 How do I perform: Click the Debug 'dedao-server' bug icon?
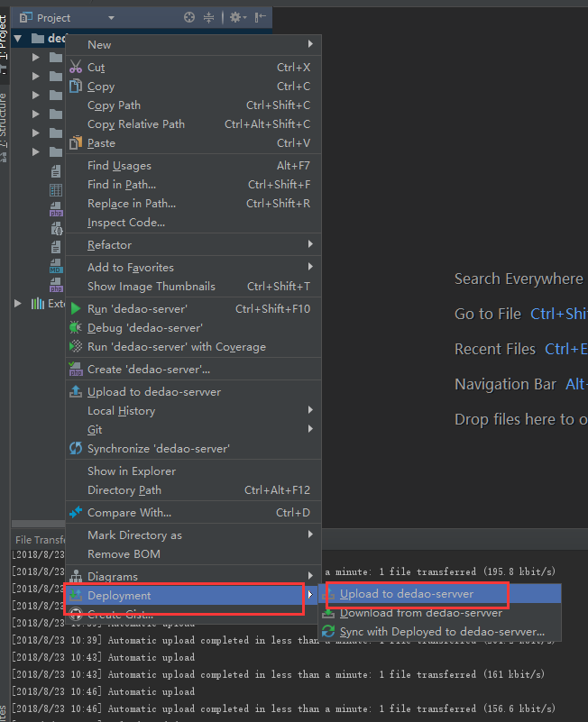[x=77, y=328]
